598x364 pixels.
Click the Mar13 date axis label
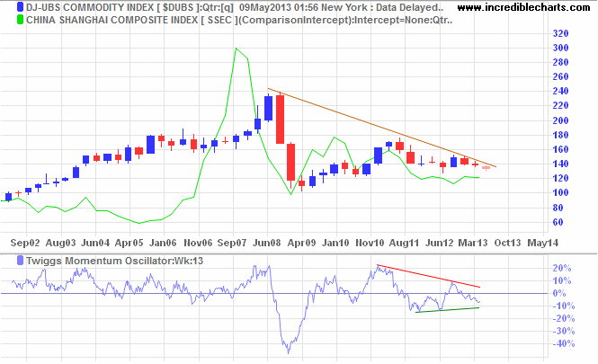pos(473,243)
